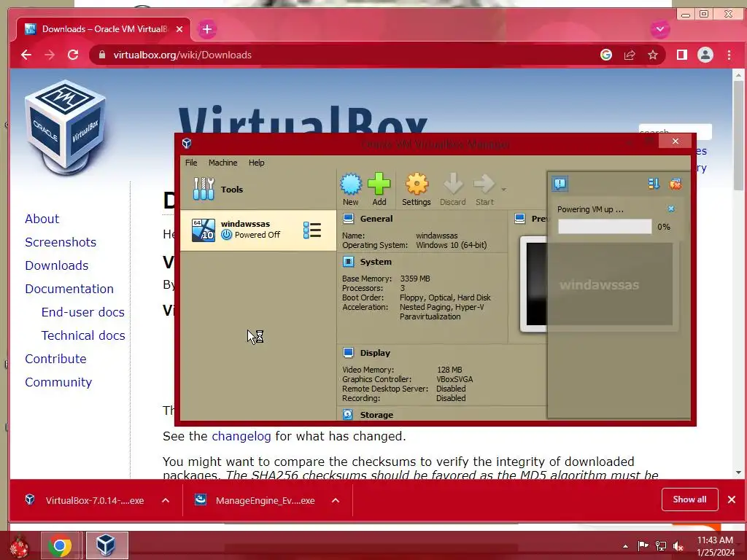The width and height of the screenshot is (747, 560).
Task: Cancel the Powering VM up progress
Action: point(671,209)
